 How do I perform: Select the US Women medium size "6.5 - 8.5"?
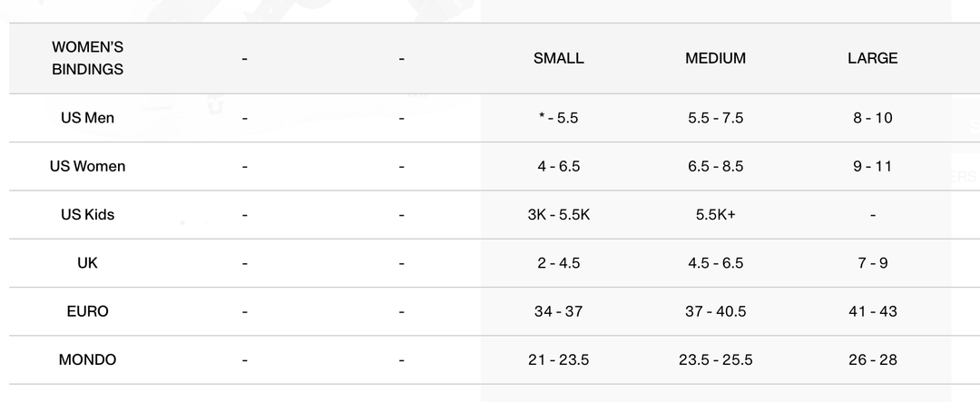tap(715, 166)
